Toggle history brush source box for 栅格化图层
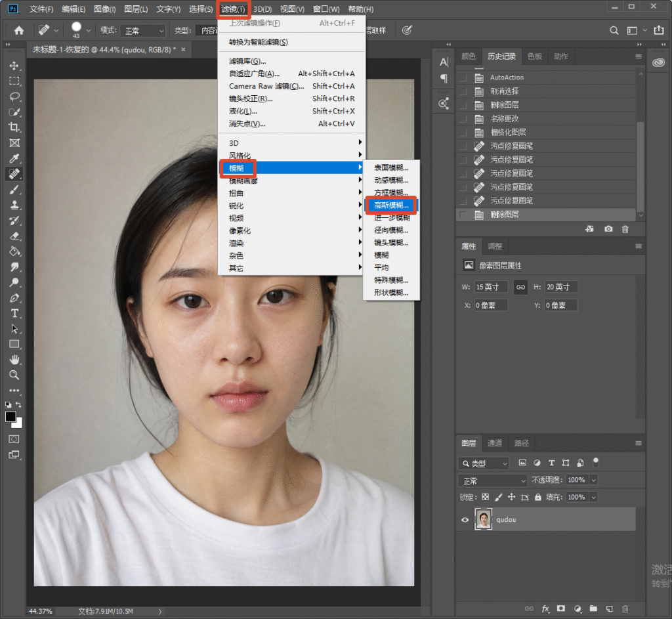This screenshot has height=619, width=672. click(x=463, y=133)
